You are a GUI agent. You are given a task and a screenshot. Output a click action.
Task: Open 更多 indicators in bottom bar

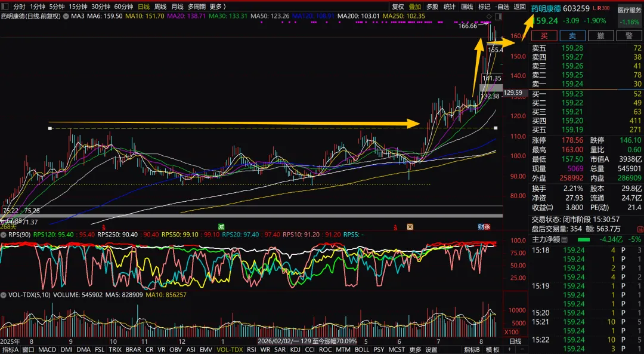[x=415, y=349]
